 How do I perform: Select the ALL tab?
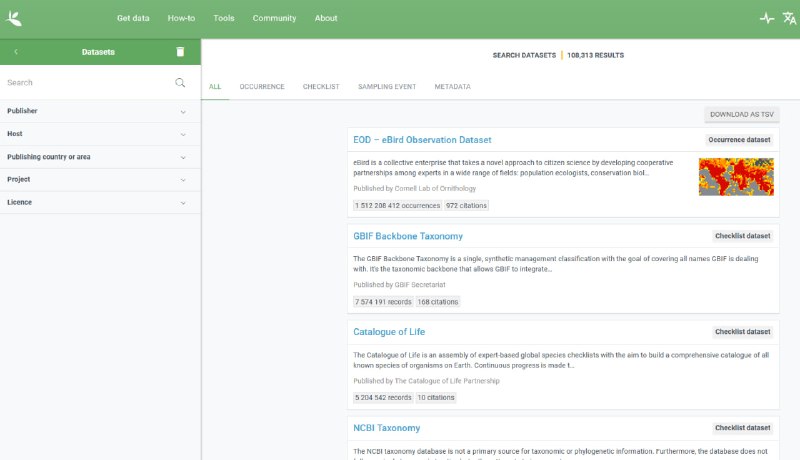point(215,87)
